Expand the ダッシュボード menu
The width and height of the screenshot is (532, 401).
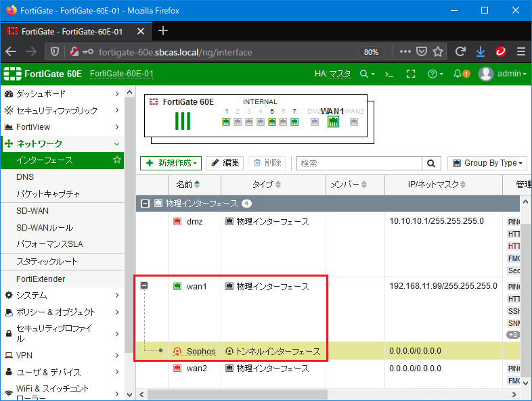coord(62,93)
